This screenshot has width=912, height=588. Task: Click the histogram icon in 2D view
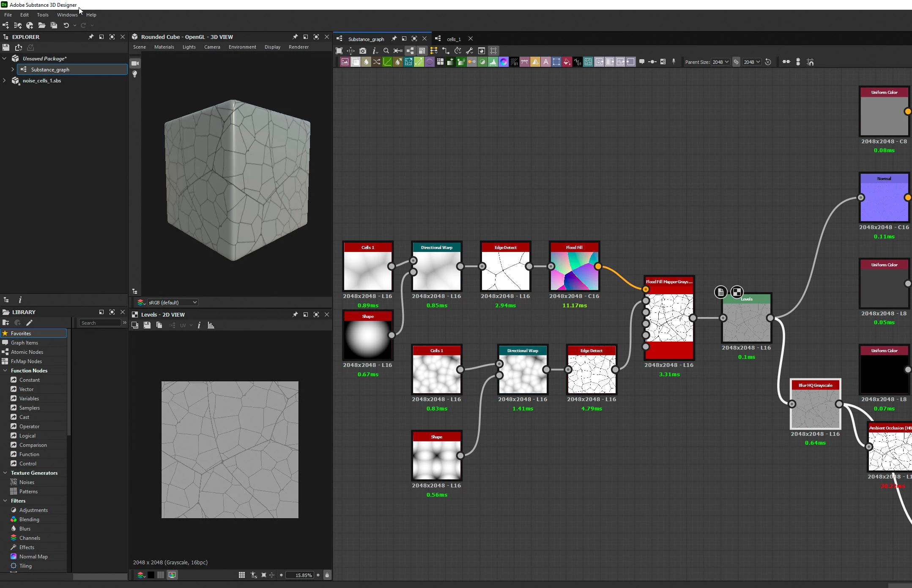tap(211, 325)
